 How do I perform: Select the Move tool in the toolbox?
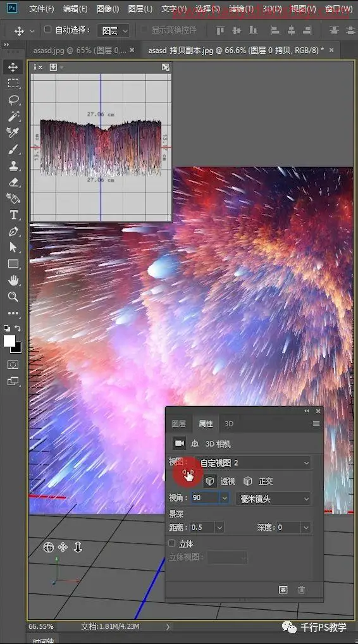click(13, 67)
